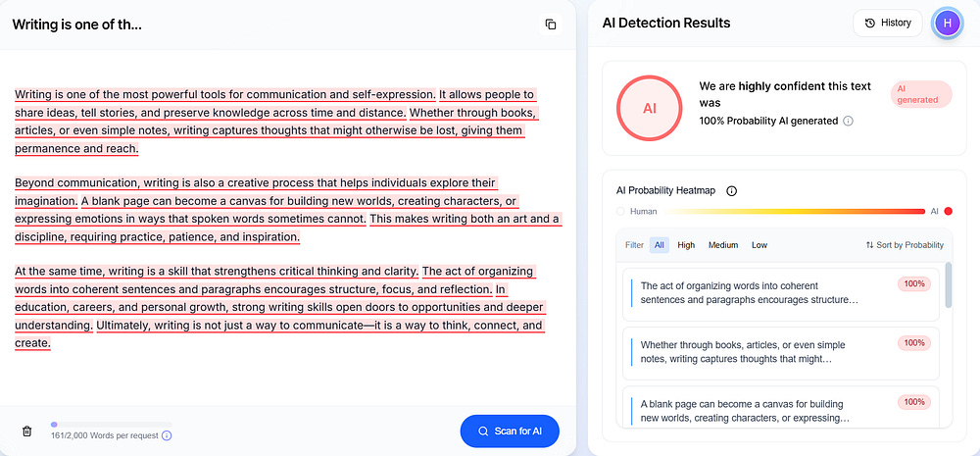Image resolution: width=980 pixels, height=456 pixels.
Task: Click sentence 'This makes writing both an art'
Action: click(x=465, y=219)
